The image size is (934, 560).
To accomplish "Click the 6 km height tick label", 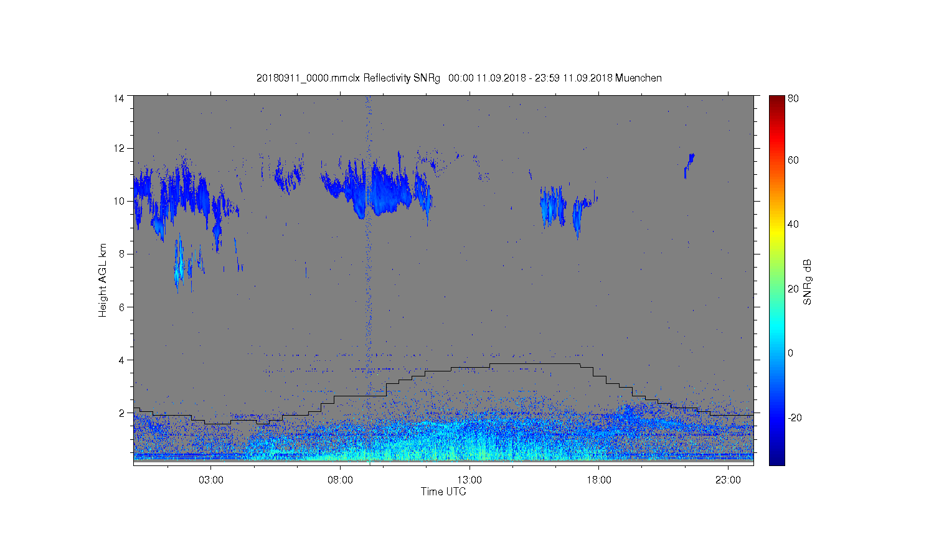I will click(122, 307).
